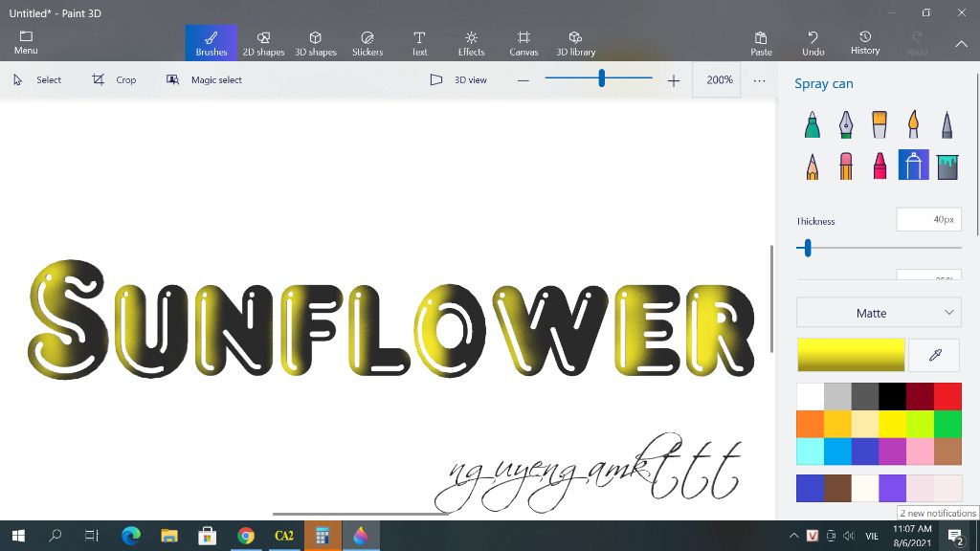Choose the light turquoise color swatch
This screenshot has width=980, height=551.
point(810,452)
